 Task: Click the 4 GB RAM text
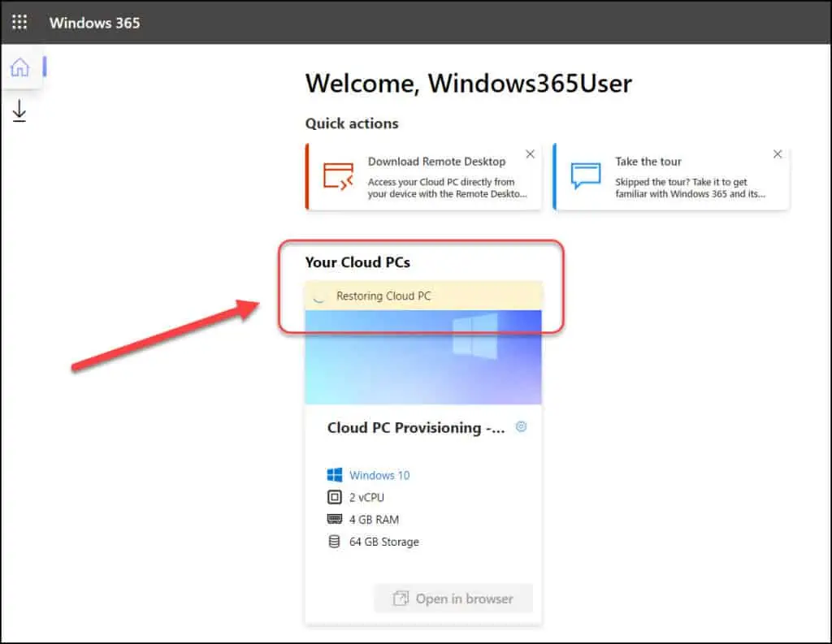pos(374,520)
